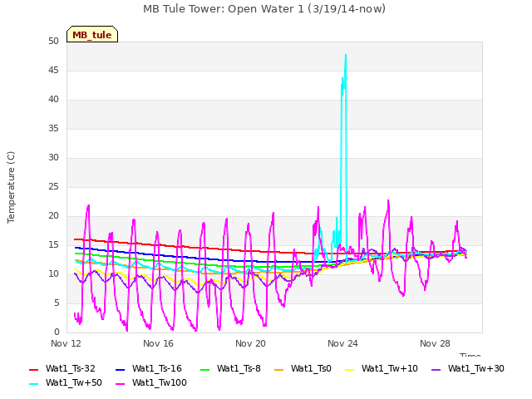Click the Temperature (C) axis label

tap(11, 187)
